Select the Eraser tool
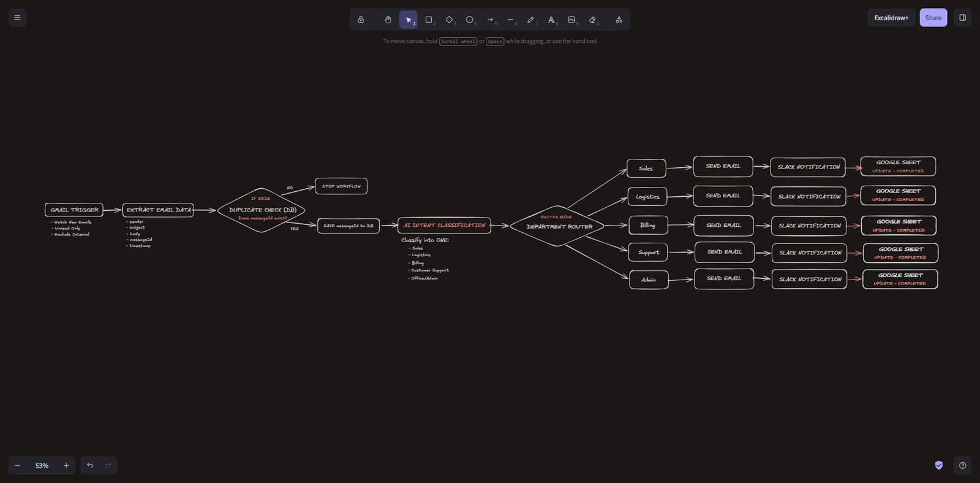This screenshot has height=483, width=980. tap(592, 20)
